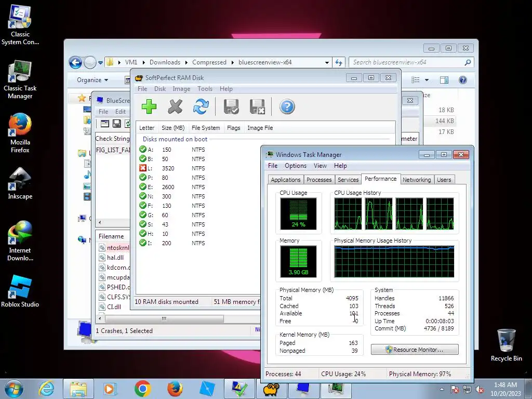This screenshot has width=532, height=399.
Task: Click the refresh icon beside Explorer address bar
Action: (x=339, y=62)
